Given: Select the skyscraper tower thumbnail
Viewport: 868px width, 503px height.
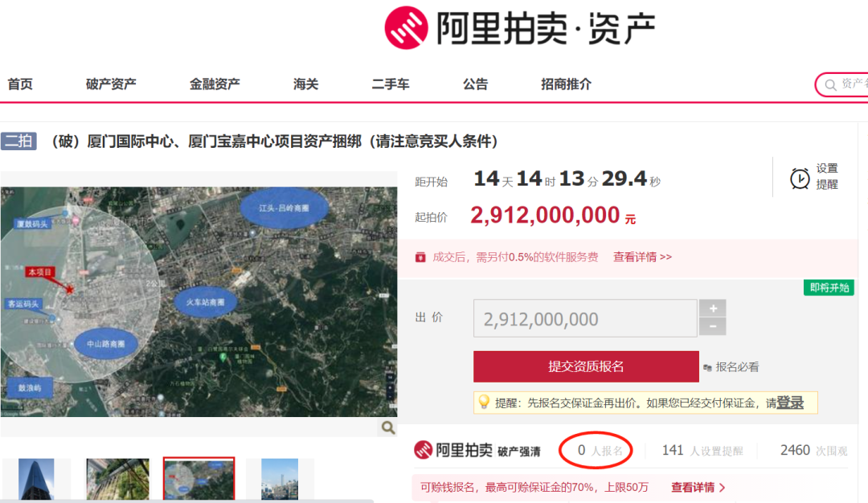Looking at the screenshot, I should pyautogui.click(x=36, y=479).
